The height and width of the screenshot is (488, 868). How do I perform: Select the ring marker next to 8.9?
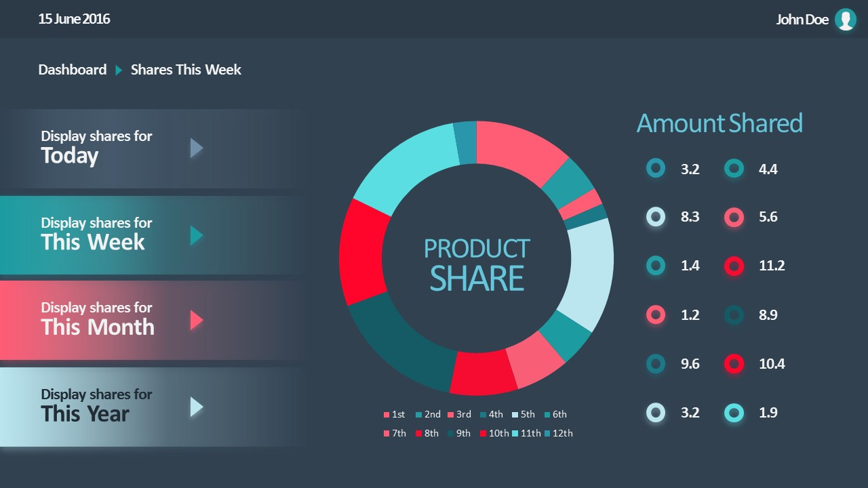tap(734, 314)
